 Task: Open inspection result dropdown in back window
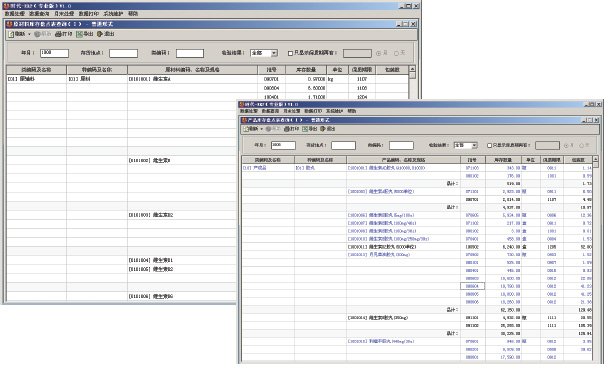pyautogui.click(x=274, y=53)
